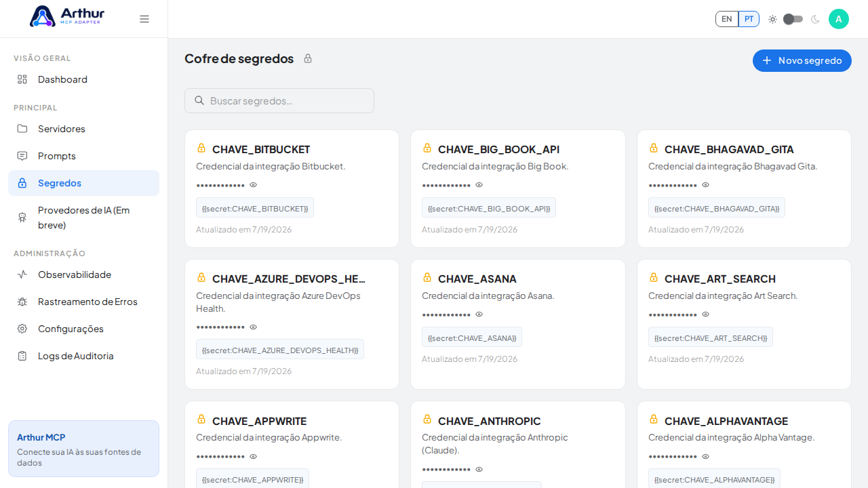Focus the Buscar segredos search field
Screen dimensions: 868x488
click(x=279, y=100)
